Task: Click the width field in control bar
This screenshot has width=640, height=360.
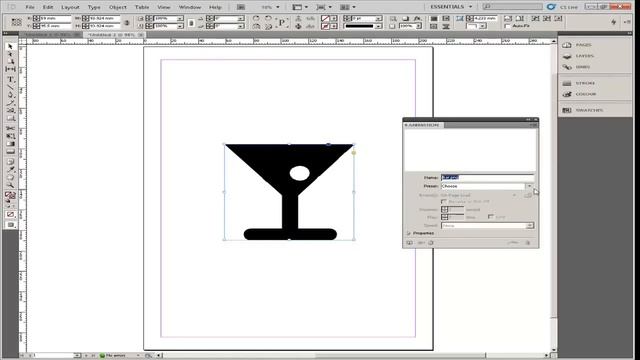Action: [x=104, y=18]
